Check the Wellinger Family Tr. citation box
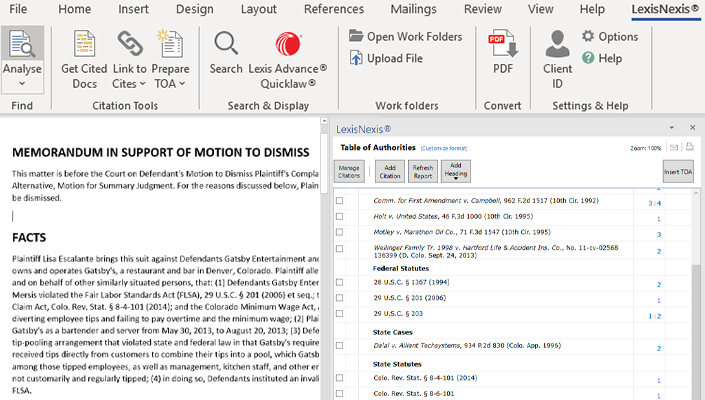The image size is (705, 400). coord(339,249)
